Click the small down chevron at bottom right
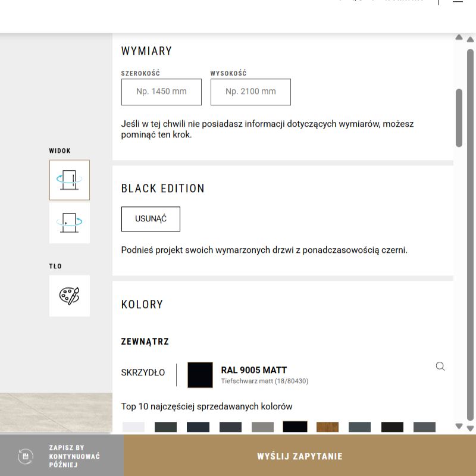 click(x=459, y=426)
